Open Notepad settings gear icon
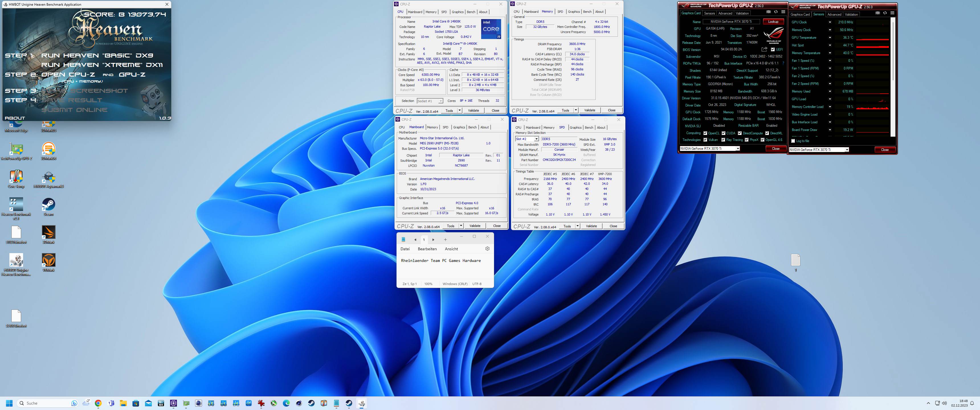The image size is (980, 410). coord(487,249)
